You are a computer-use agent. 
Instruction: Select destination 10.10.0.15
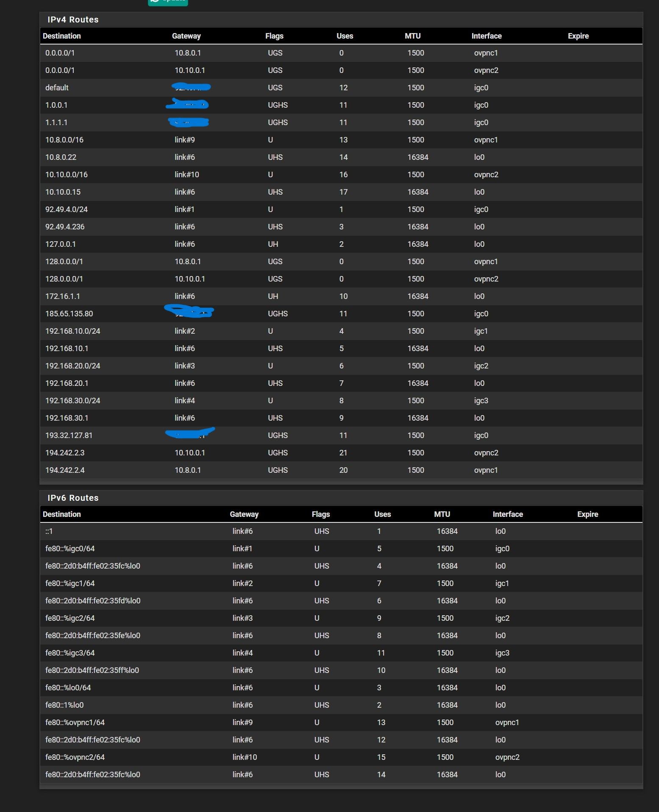coord(63,192)
